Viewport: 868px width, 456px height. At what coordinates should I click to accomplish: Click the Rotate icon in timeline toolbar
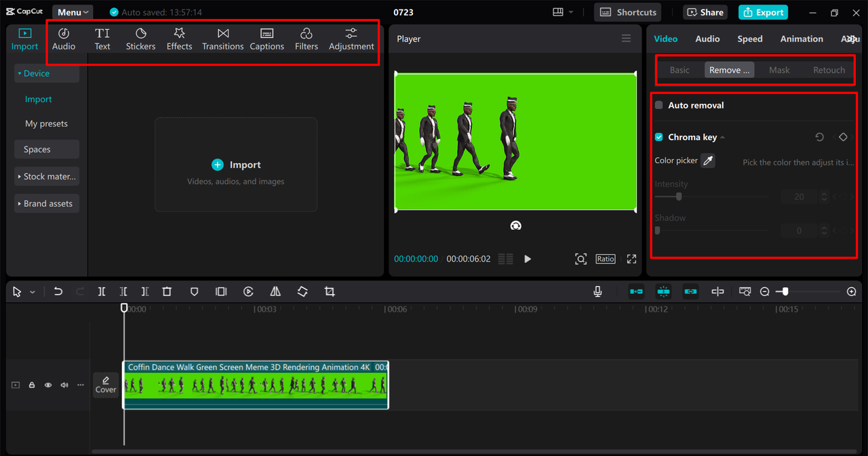(x=302, y=291)
